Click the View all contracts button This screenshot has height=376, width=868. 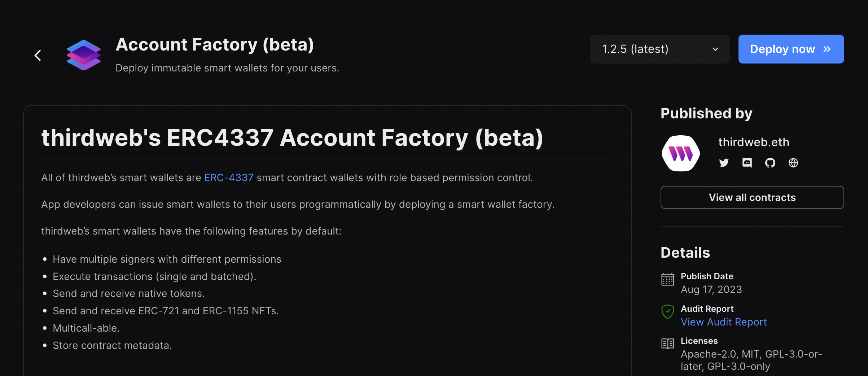pos(752,197)
